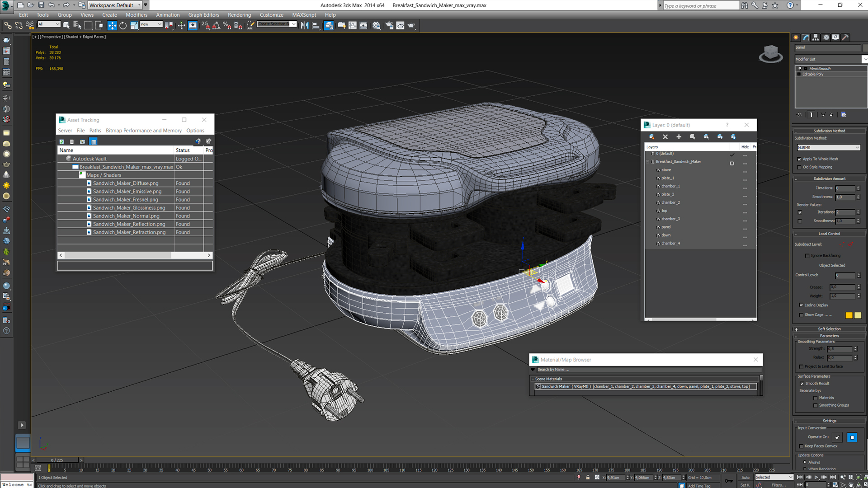
Task: Click the Angle Snap toggle icon
Action: [216, 26]
